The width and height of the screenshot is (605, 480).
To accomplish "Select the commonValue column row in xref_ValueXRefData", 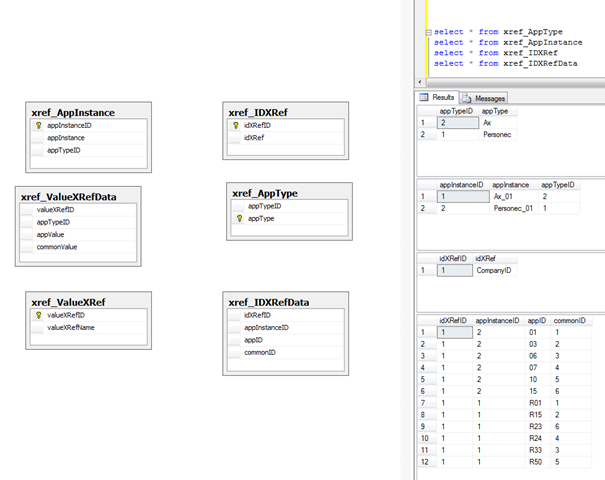I will pos(57,246).
